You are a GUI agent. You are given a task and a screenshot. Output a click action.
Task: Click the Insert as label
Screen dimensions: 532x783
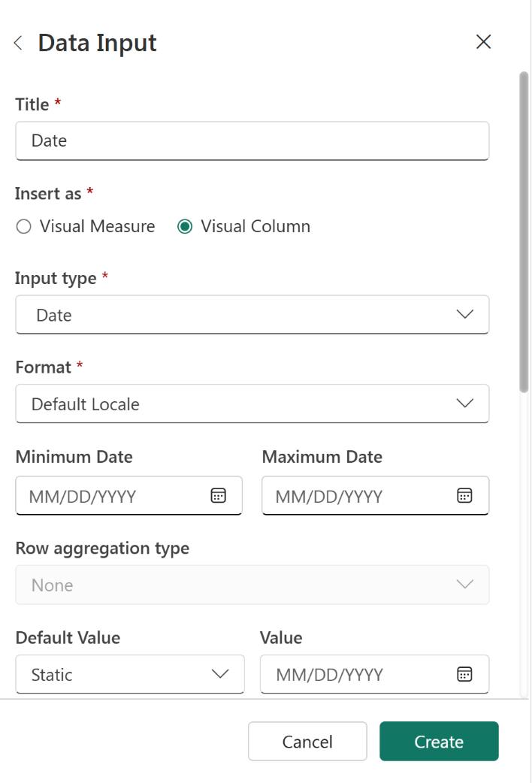(x=48, y=194)
